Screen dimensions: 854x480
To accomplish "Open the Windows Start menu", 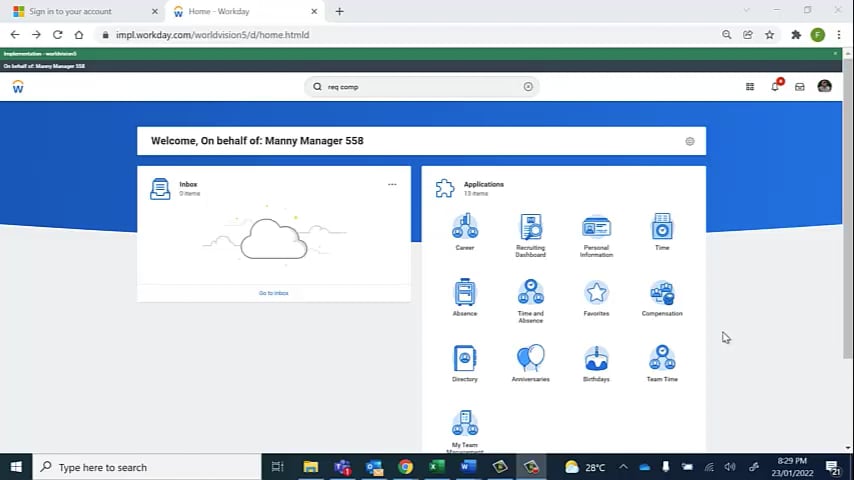I will (16, 467).
